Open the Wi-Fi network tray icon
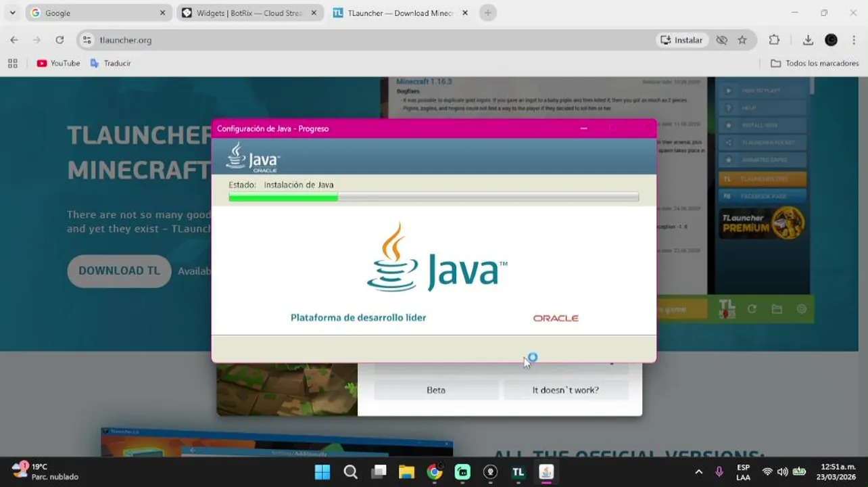Image resolution: width=868 pixels, height=487 pixels. [x=767, y=472]
